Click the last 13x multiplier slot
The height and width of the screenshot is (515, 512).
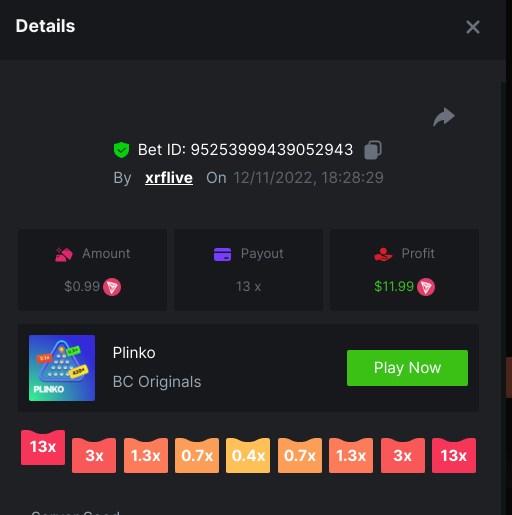(454, 455)
